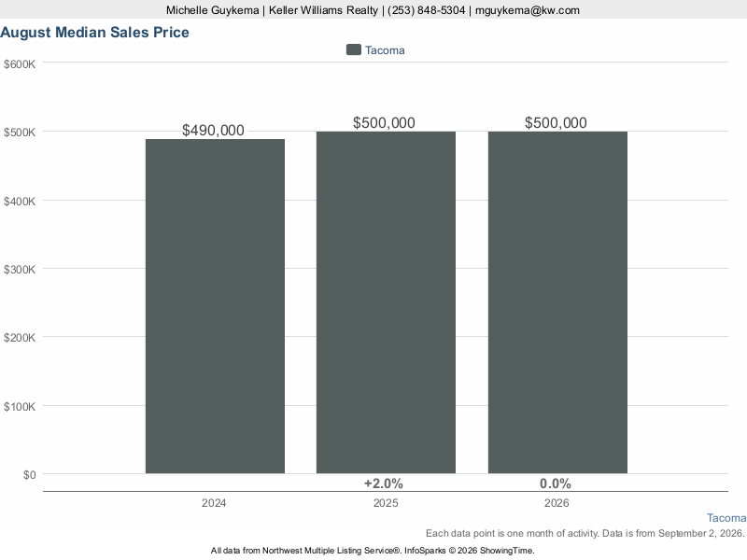Select the 2024 bar in the chart
The image size is (747, 560).
pyautogui.click(x=215, y=306)
